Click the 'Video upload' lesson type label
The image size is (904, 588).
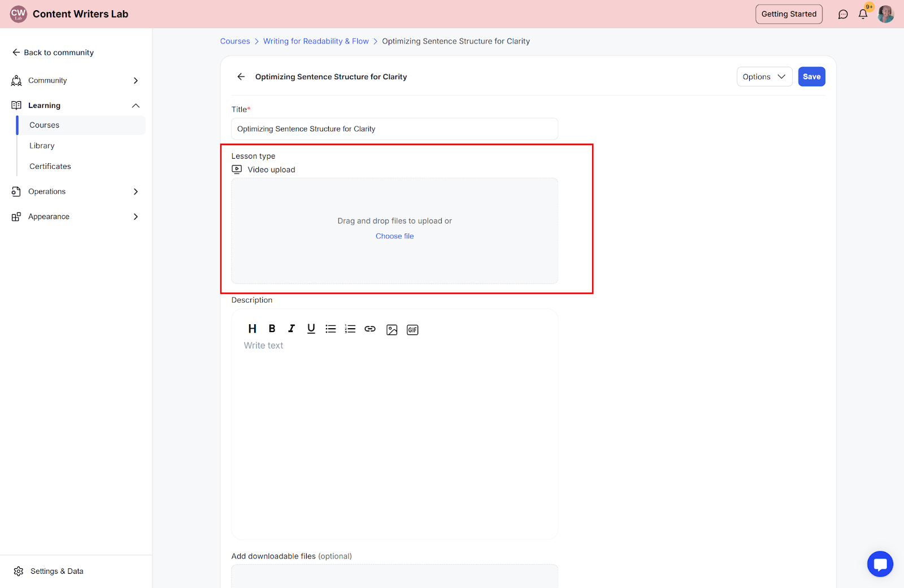click(x=271, y=169)
